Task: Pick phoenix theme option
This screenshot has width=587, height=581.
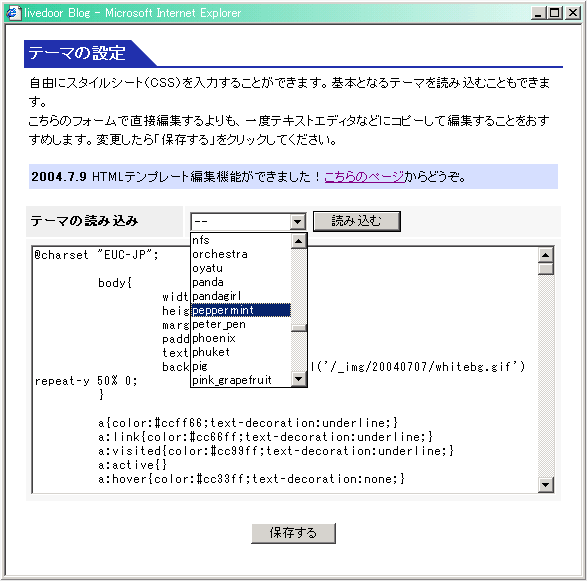Action: pyautogui.click(x=241, y=338)
